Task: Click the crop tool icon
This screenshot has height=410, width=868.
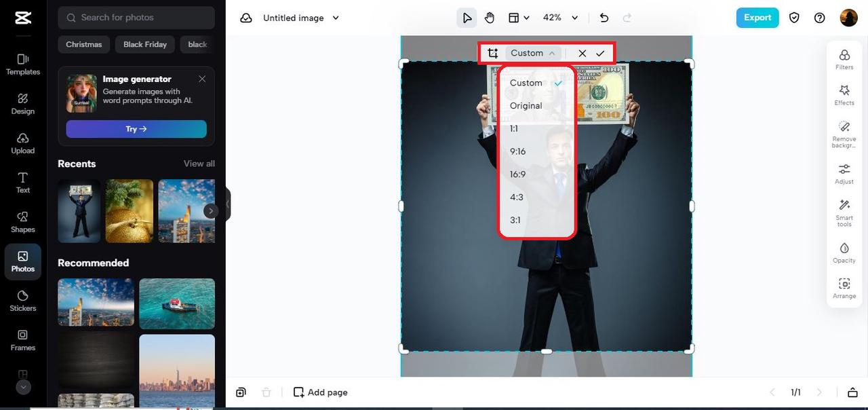Action: tap(493, 53)
